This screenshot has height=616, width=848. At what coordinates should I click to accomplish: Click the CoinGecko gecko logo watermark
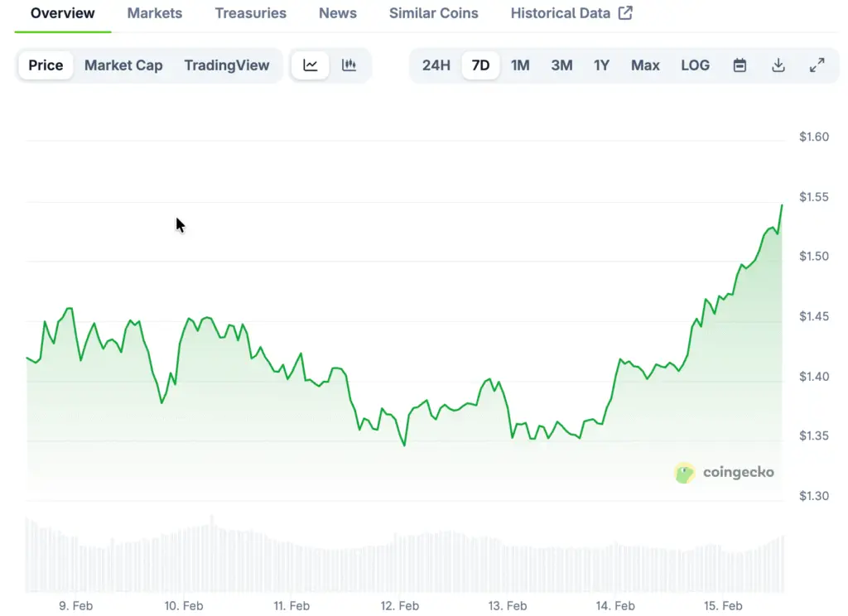685,473
